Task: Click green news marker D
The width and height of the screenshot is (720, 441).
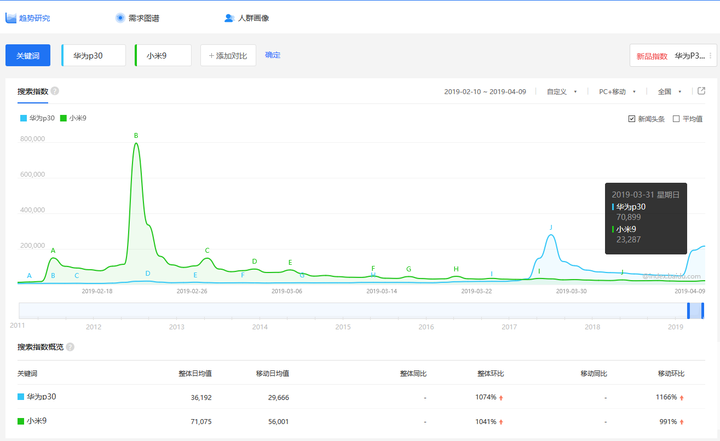Action: pyautogui.click(x=254, y=261)
